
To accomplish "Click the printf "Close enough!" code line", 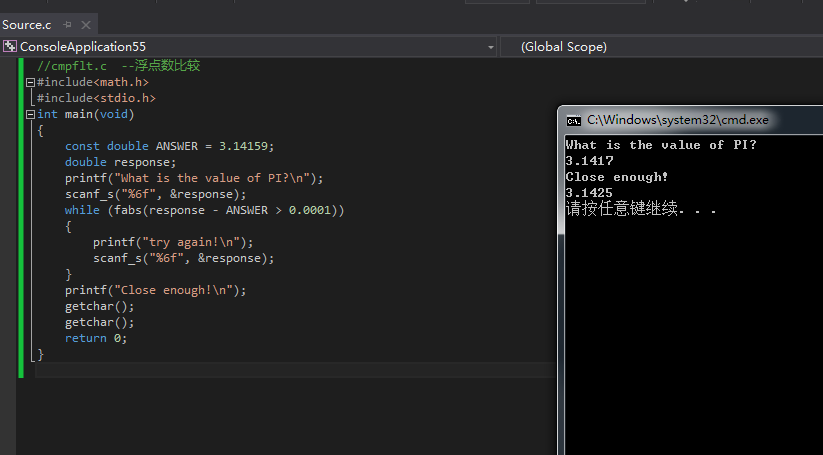I will coord(155,290).
